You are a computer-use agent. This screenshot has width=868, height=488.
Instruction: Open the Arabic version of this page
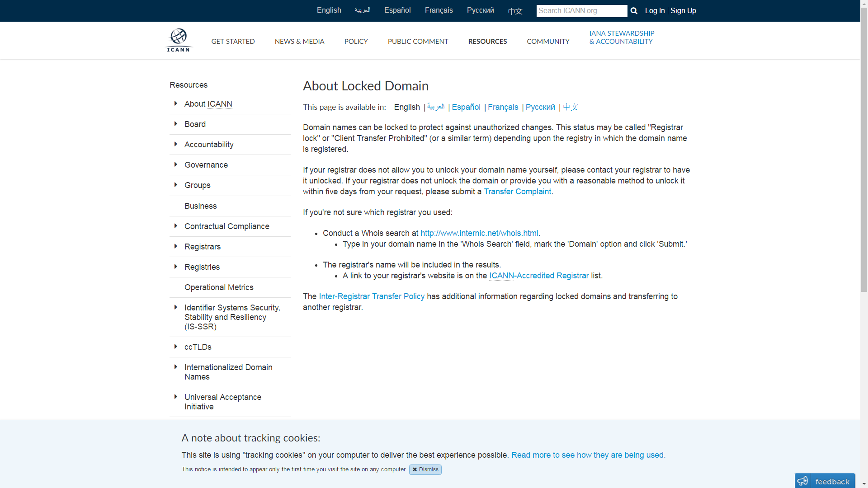(436, 107)
